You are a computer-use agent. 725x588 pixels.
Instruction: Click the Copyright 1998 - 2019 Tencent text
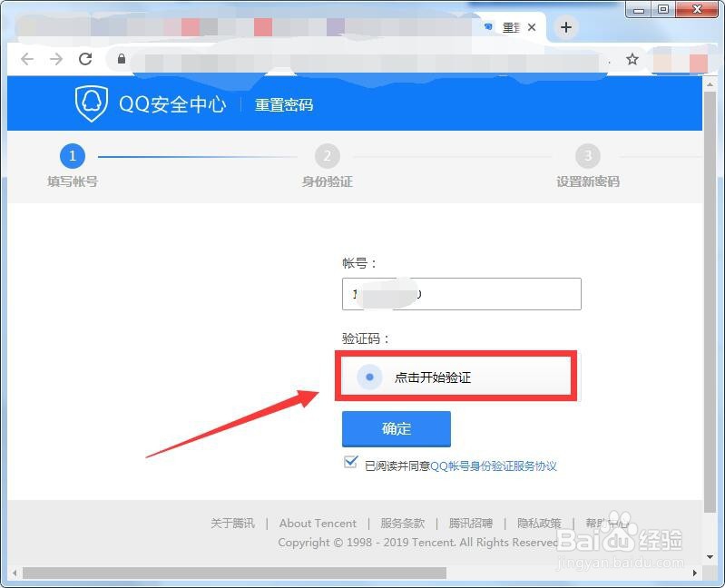[418, 543]
